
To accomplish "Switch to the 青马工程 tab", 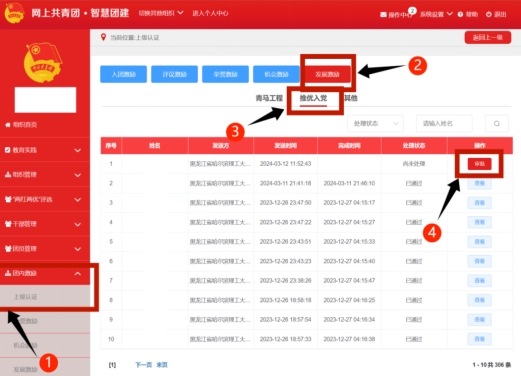I will [x=269, y=98].
